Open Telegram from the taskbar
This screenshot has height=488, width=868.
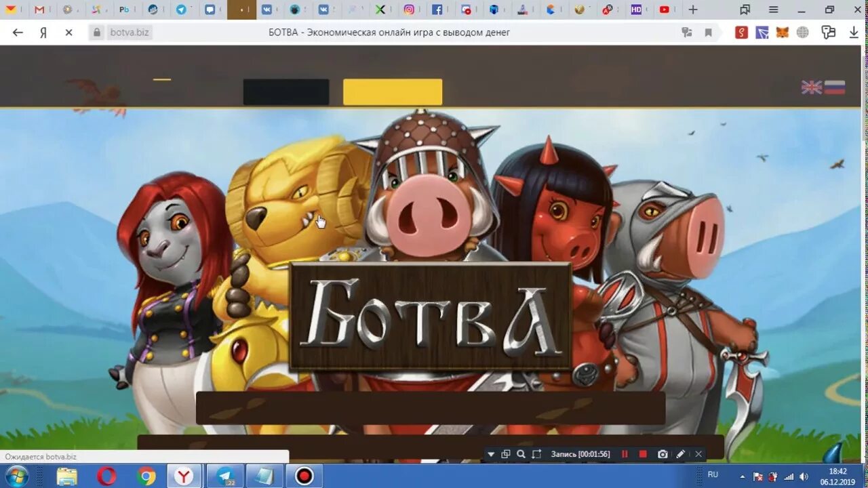[224, 476]
